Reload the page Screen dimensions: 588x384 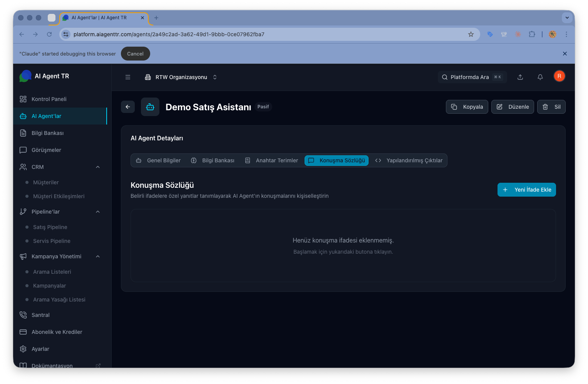click(49, 34)
